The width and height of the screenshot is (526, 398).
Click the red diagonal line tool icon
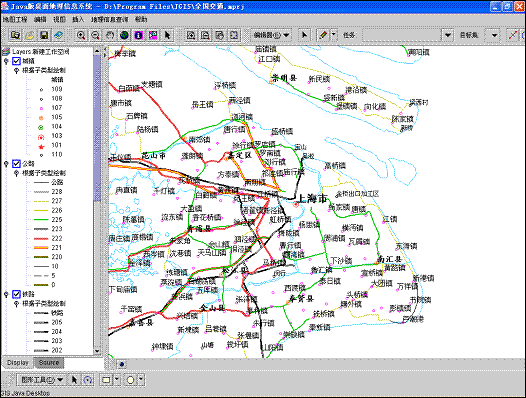(x=513, y=35)
